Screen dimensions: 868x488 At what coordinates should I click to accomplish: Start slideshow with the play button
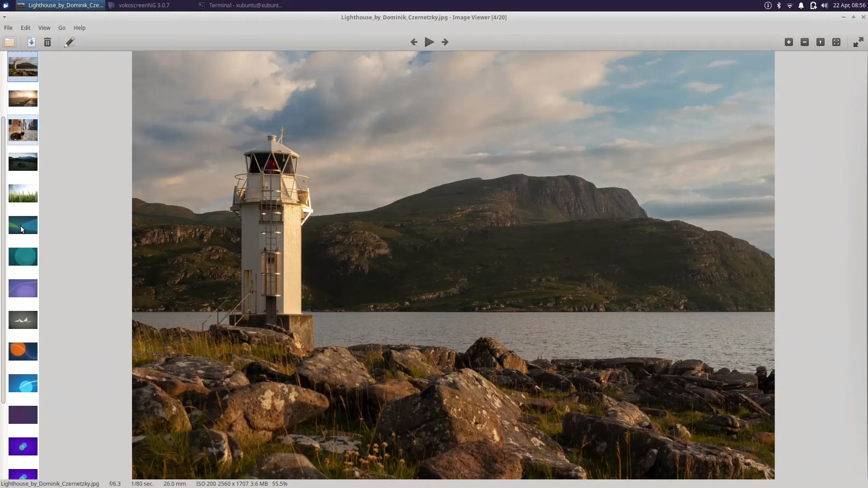click(429, 42)
